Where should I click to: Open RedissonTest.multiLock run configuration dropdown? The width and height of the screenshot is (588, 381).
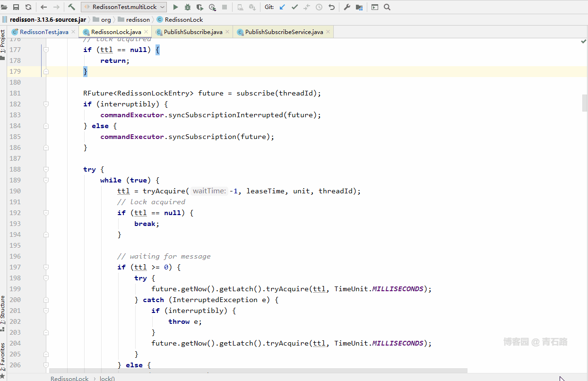(124, 7)
